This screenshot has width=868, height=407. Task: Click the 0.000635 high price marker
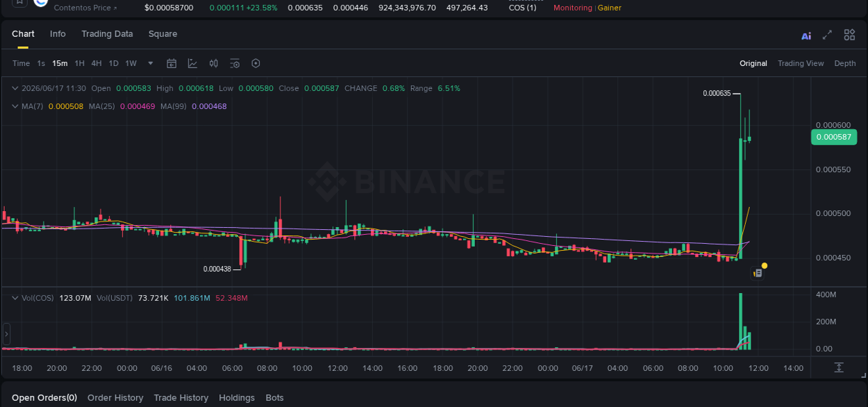(x=717, y=93)
